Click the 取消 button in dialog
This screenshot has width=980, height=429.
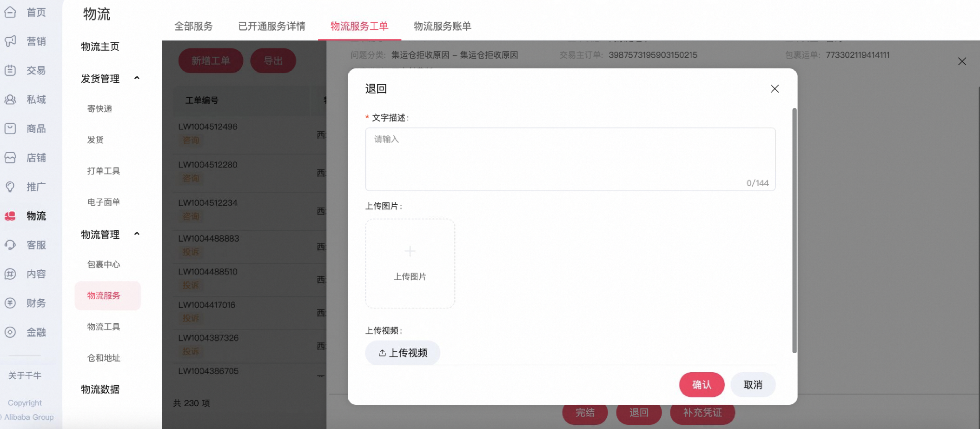(753, 385)
